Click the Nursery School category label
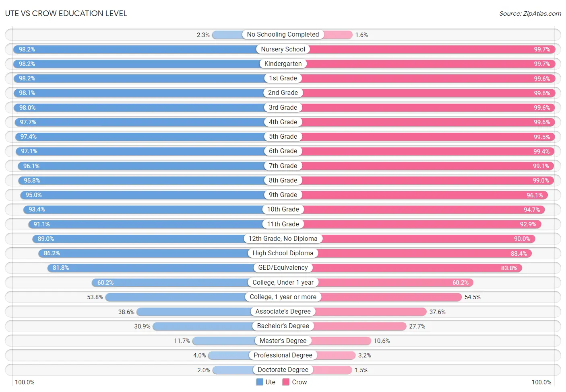566x392 pixels. pos(283,49)
